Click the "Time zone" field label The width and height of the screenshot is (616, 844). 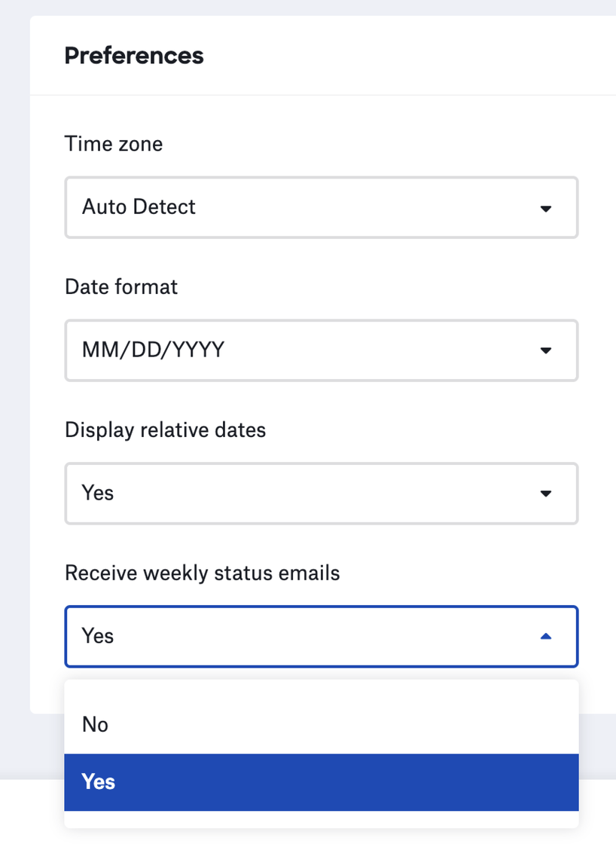tap(114, 144)
